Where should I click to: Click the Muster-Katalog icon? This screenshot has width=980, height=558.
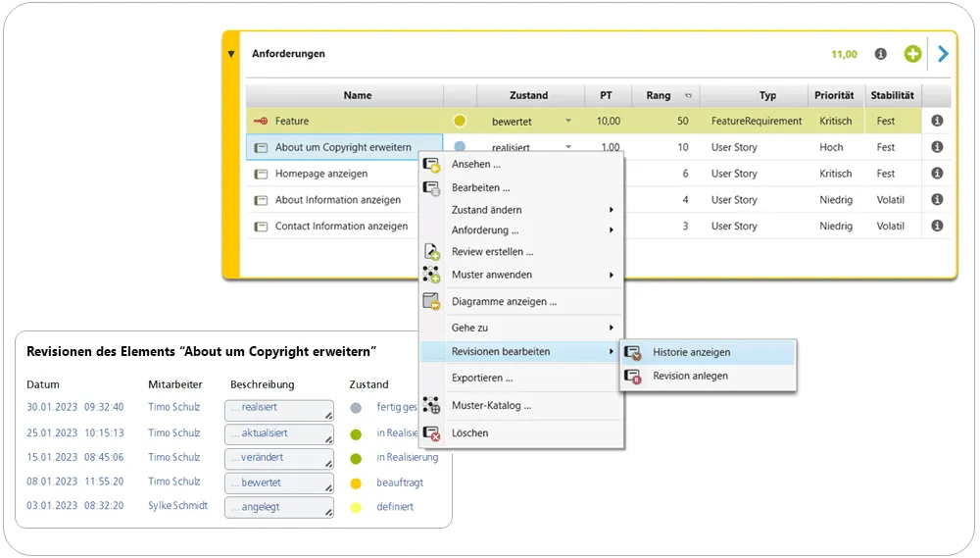(431, 405)
